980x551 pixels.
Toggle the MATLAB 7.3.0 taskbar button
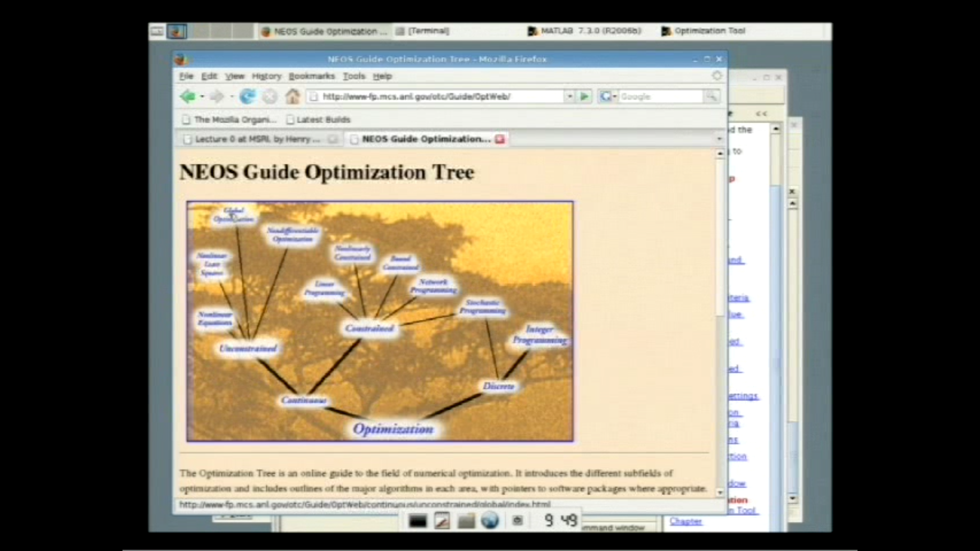pos(584,31)
